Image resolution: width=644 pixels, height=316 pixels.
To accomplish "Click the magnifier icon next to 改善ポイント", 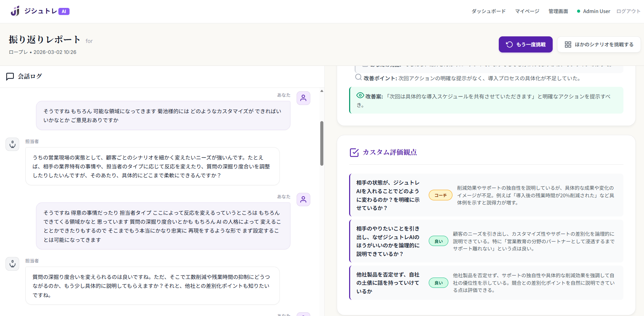I will (x=358, y=78).
